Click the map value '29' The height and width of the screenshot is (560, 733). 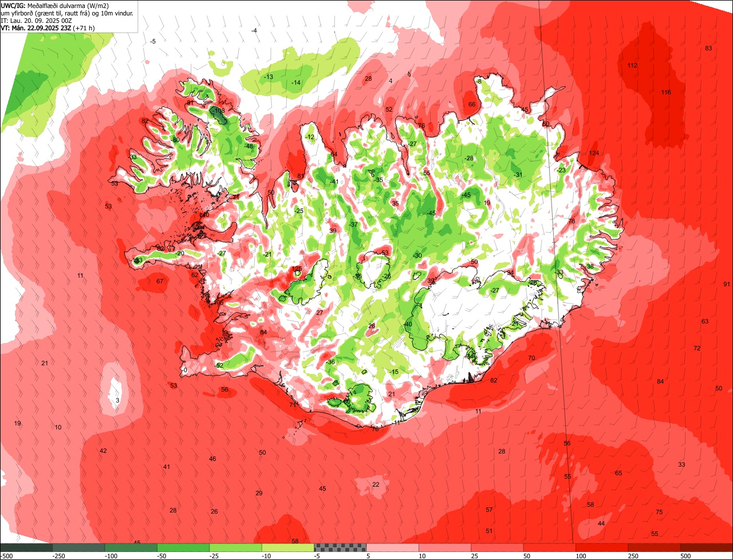coord(259,493)
